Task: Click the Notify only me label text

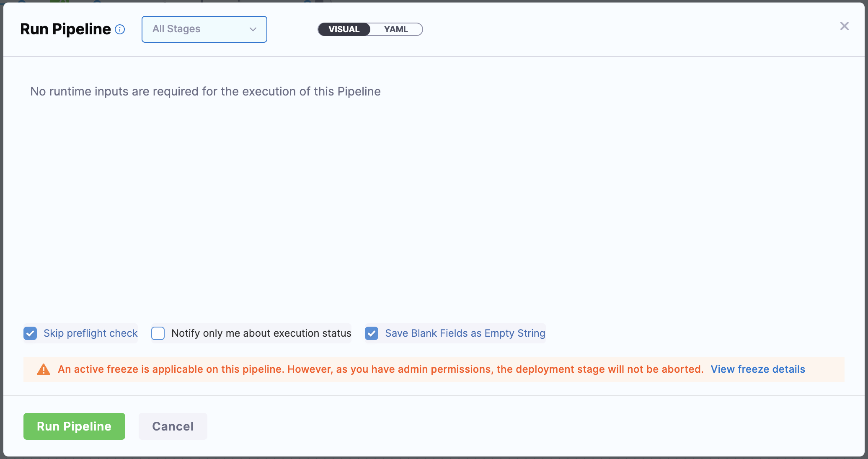Action: point(261,333)
